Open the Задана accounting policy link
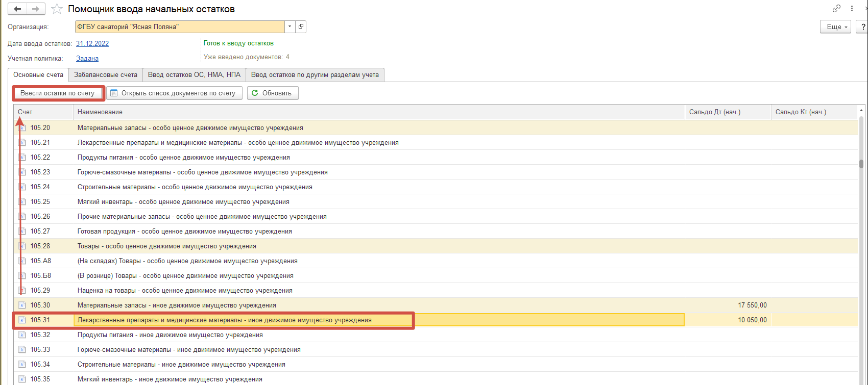 point(87,58)
